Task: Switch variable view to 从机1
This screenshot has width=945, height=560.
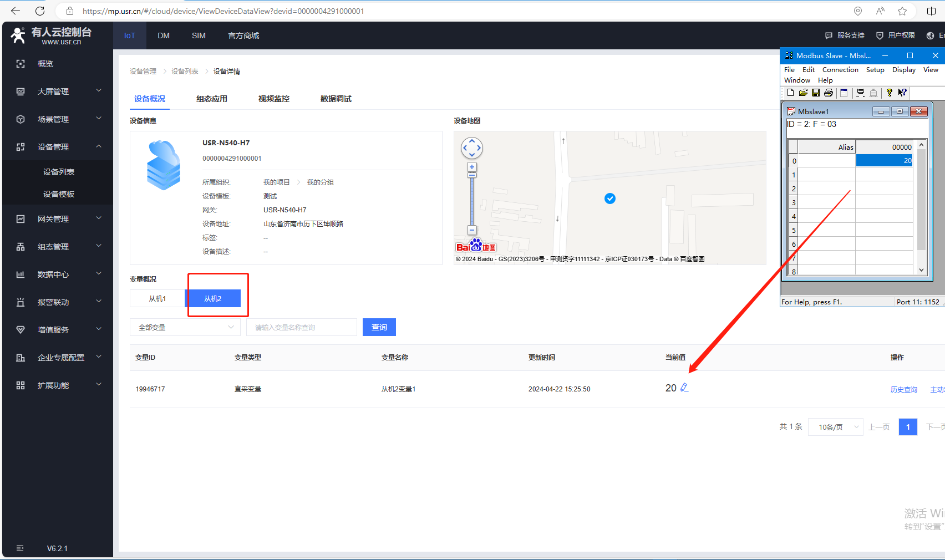Action: pos(157,298)
